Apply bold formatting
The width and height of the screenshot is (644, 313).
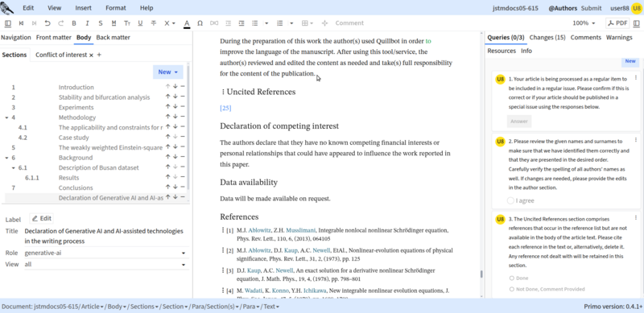74,23
